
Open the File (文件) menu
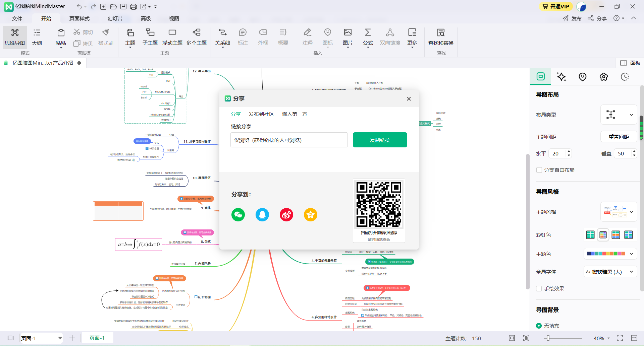pyautogui.click(x=17, y=18)
